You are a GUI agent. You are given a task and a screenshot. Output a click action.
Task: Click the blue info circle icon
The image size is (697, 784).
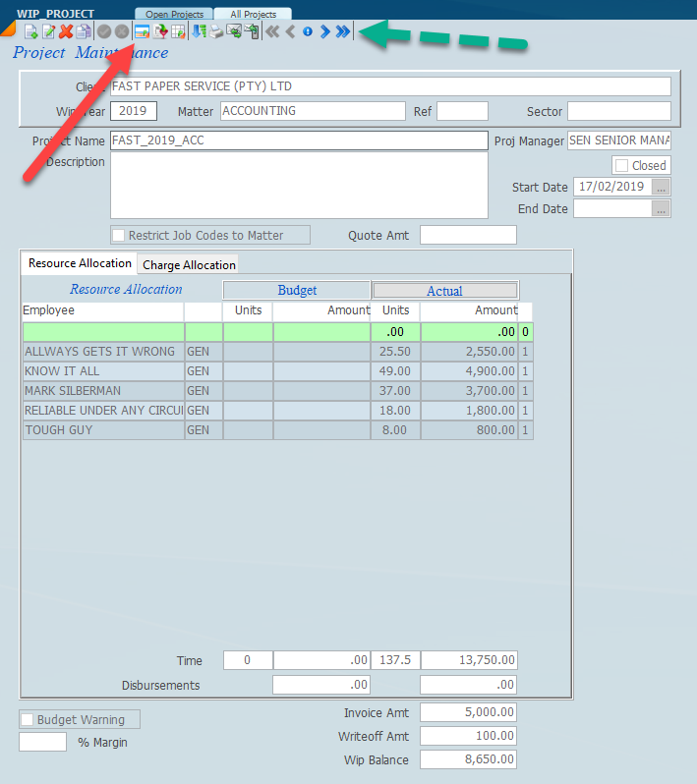pos(307,31)
